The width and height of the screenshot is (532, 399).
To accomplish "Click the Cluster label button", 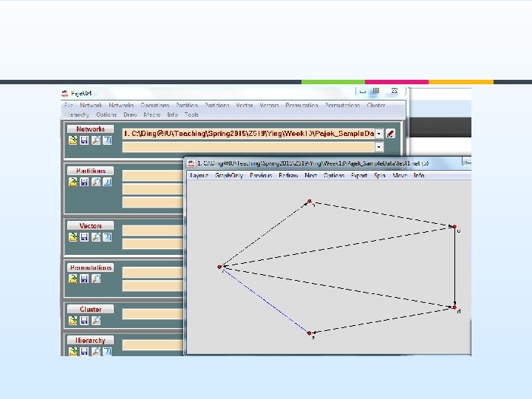I will click(90, 309).
